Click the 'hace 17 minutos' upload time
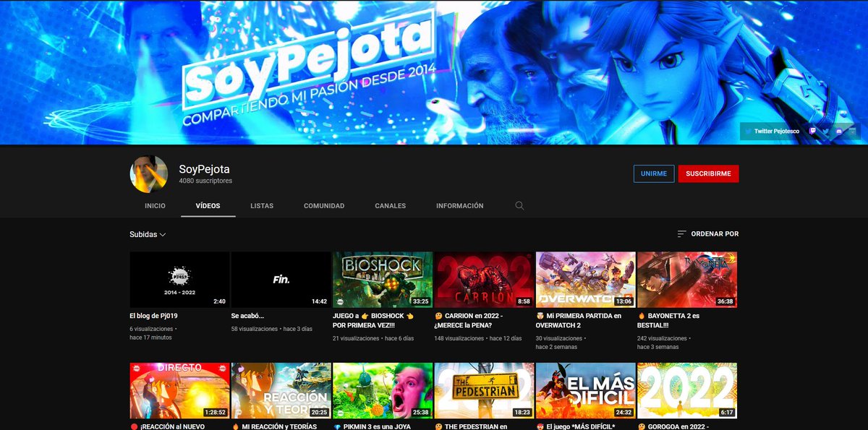 pos(150,337)
